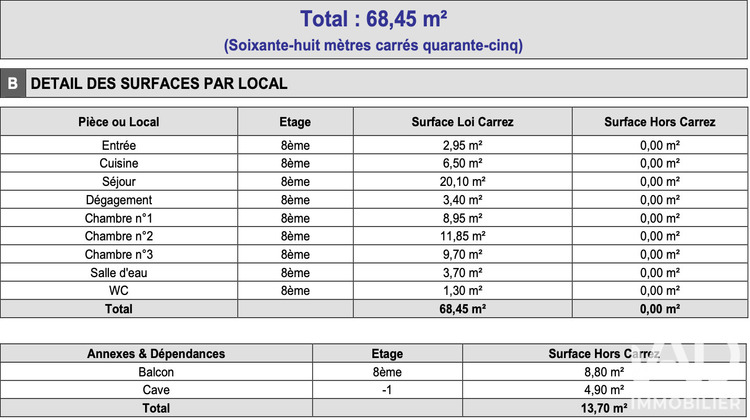The height and width of the screenshot is (420, 750).
Task: Select the Cave row label
Action: tap(156, 390)
